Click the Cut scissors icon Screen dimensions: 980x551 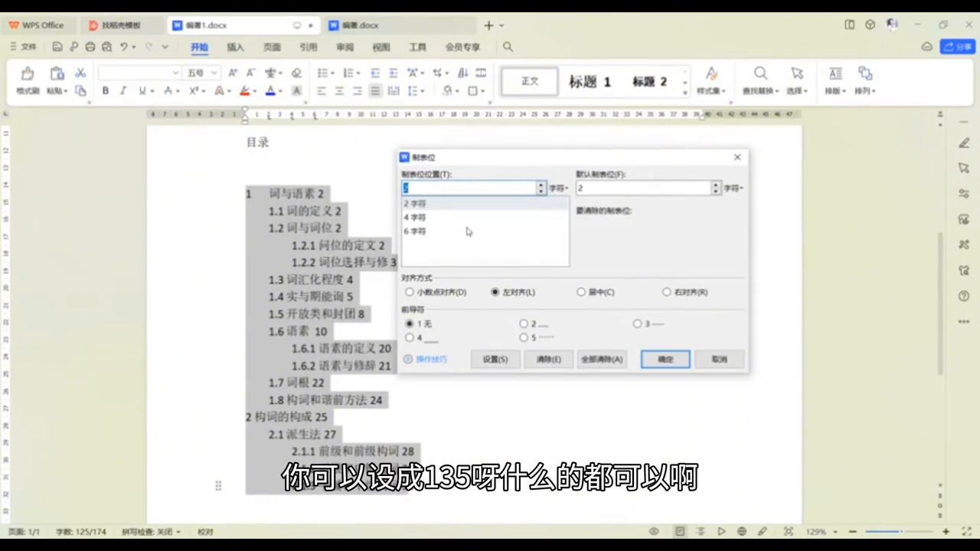[80, 73]
